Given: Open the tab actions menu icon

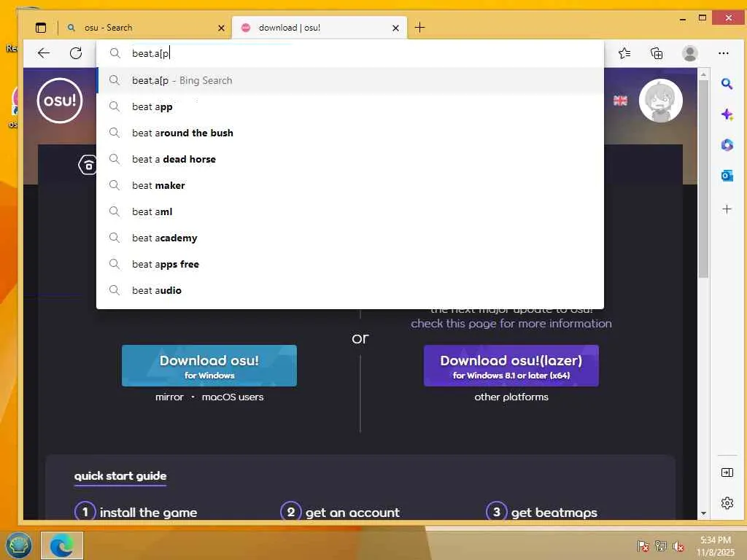Looking at the screenshot, I should (x=41, y=28).
